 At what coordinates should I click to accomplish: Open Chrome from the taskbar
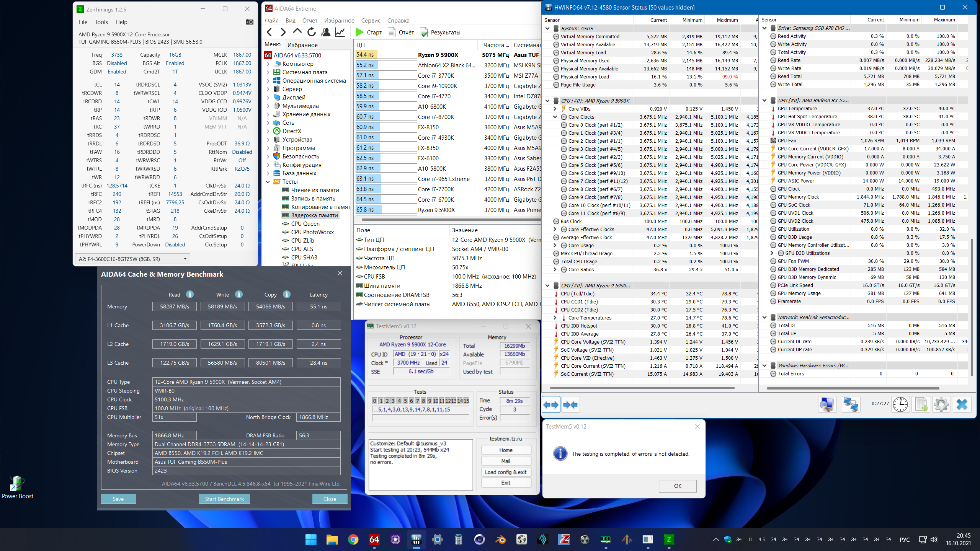tap(353, 540)
